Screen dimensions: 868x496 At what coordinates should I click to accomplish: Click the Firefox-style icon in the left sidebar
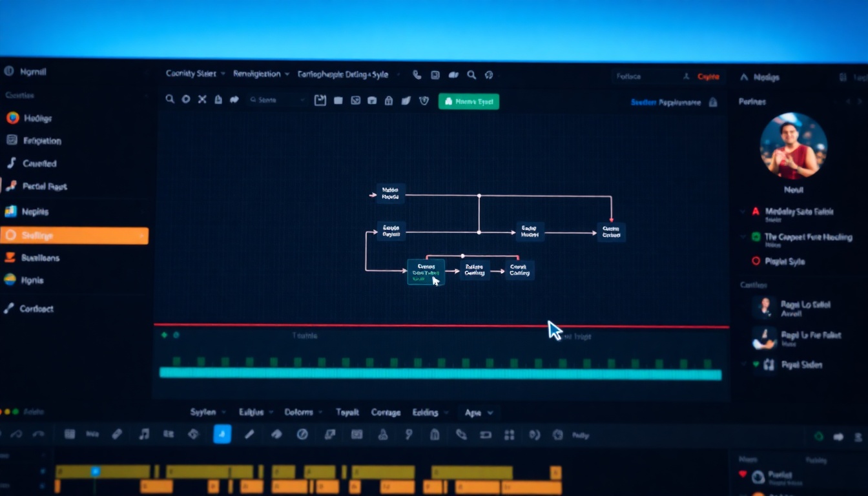tap(12, 118)
